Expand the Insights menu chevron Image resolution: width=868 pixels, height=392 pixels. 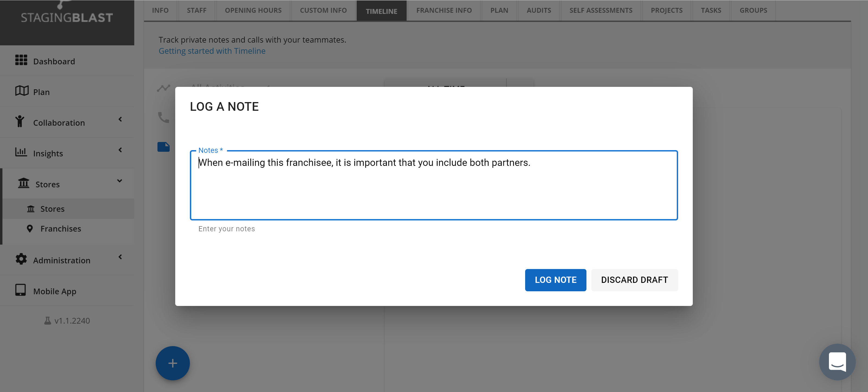120,150
